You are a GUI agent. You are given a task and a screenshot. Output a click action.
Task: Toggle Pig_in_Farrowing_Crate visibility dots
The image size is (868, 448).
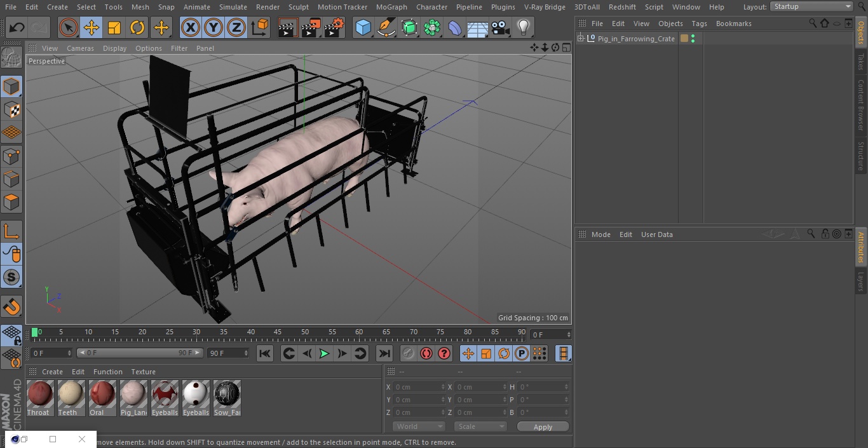(x=693, y=39)
